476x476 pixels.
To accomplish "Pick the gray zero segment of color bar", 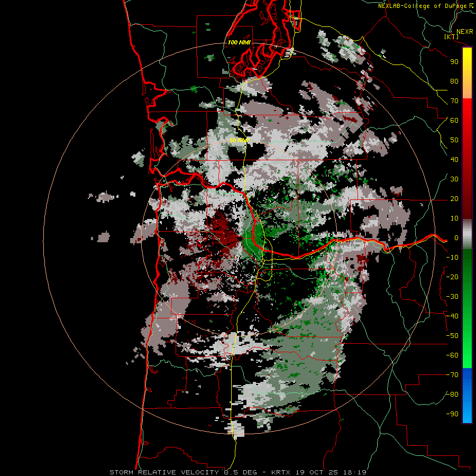I will pos(467,234).
